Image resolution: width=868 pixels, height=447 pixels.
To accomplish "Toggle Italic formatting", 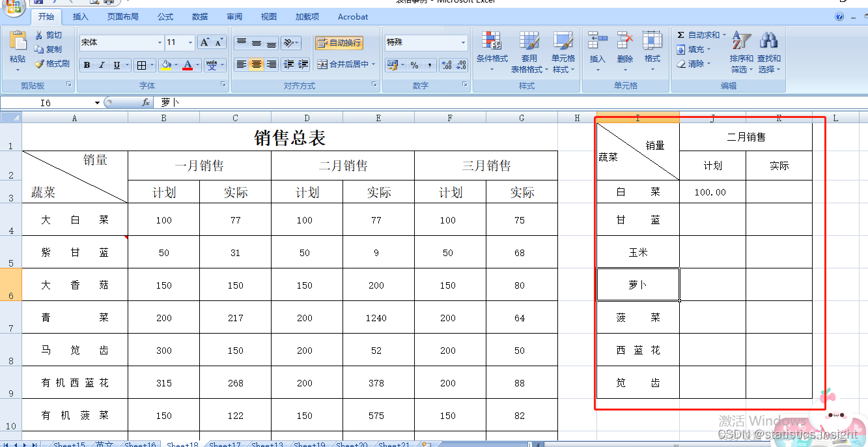I will [x=102, y=65].
